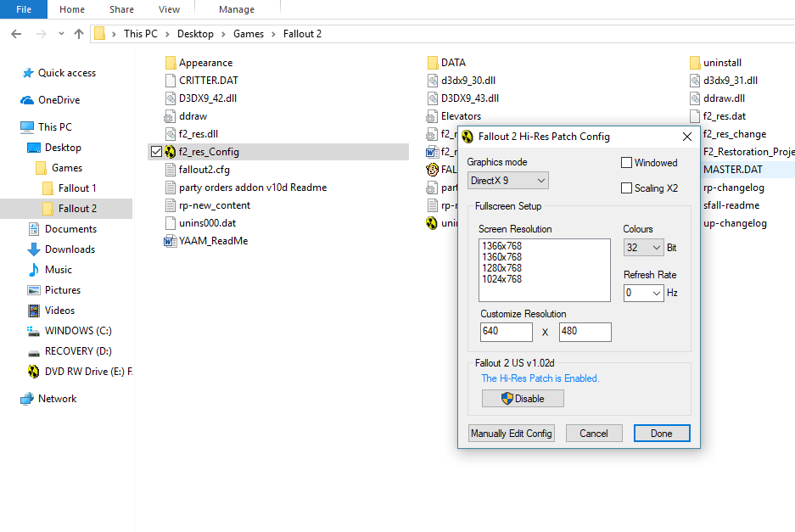Click the Up one level arrow
Screen dimensions: 795x532
[x=79, y=34]
